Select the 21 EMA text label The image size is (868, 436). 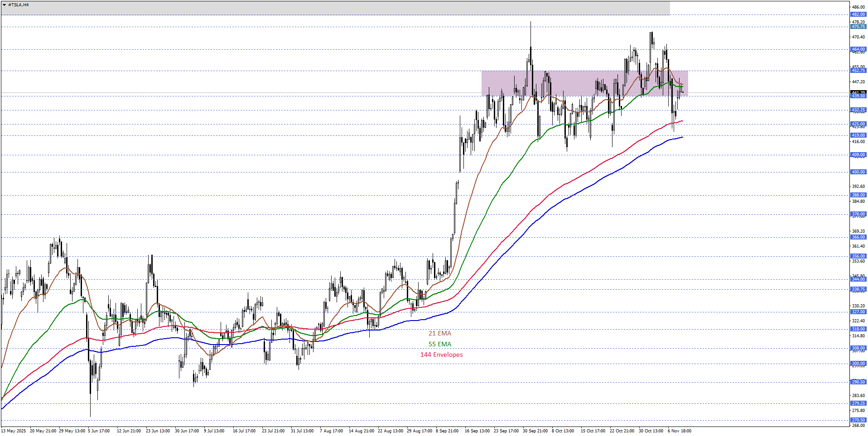click(439, 333)
